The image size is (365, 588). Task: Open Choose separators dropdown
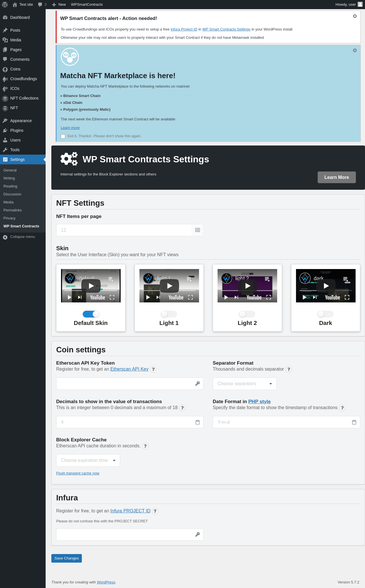245,384
